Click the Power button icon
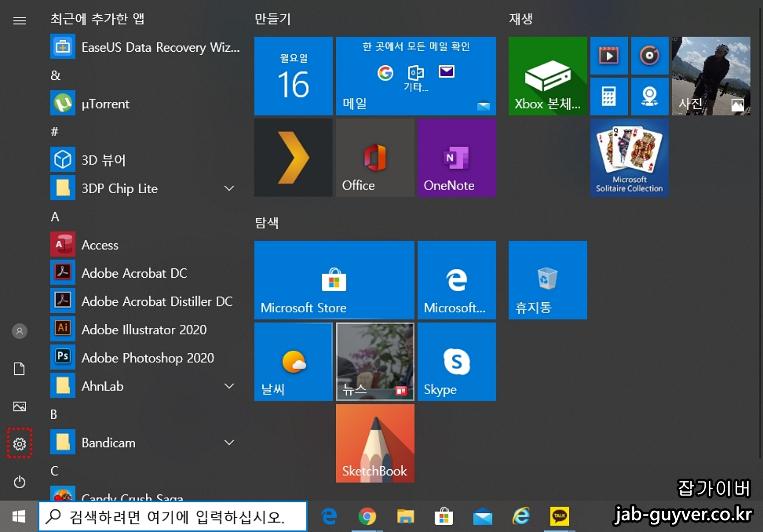This screenshot has height=532, width=763. (x=19, y=482)
